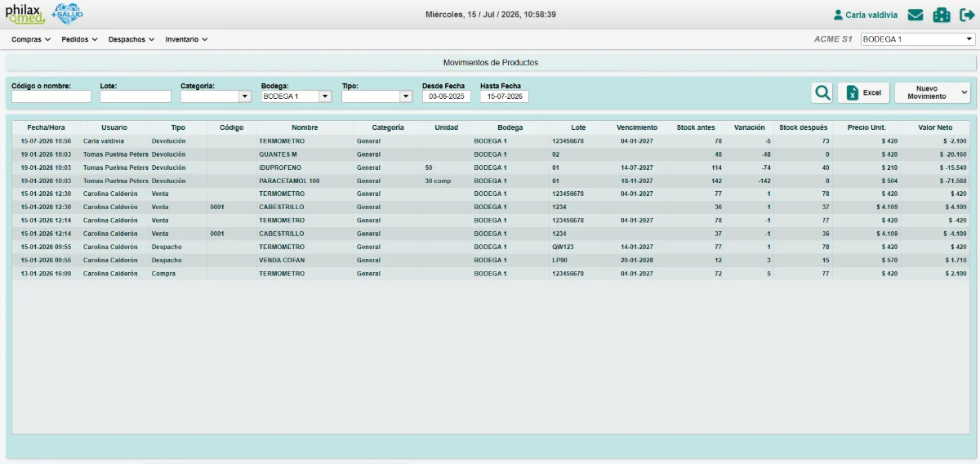Image resolution: width=980 pixels, height=464 pixels.
Task: Open Inventario menu
Action: tap(186, 39)
